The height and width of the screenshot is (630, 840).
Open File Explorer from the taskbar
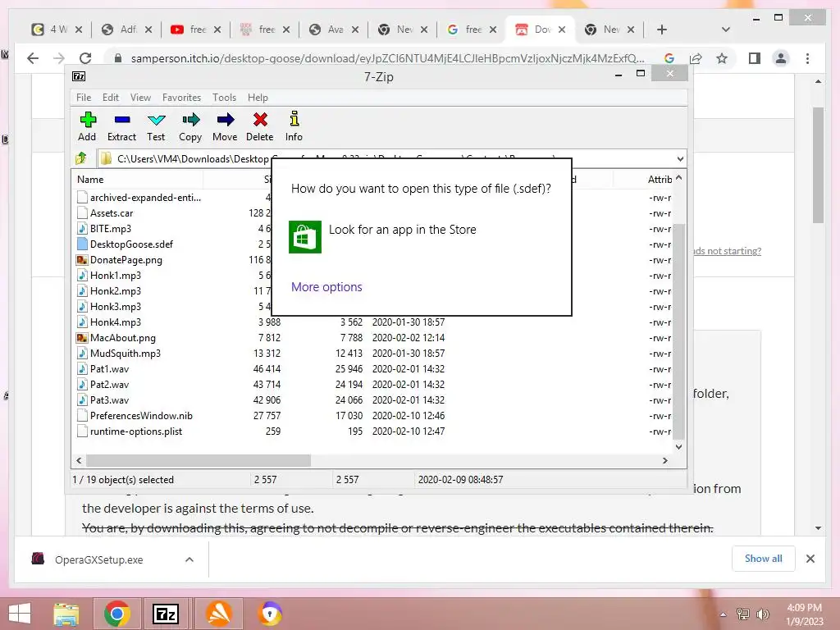66,614
